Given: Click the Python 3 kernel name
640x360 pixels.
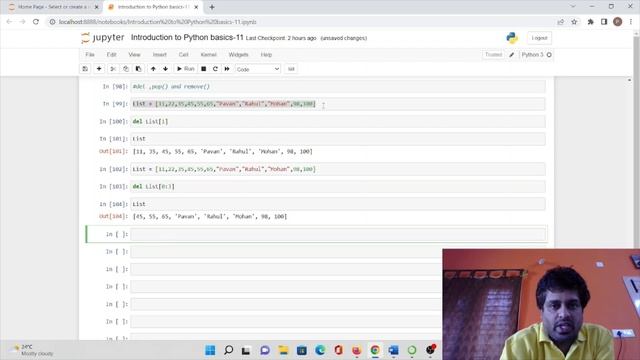Looking at the screenshot, I should (x=532, y=55).
